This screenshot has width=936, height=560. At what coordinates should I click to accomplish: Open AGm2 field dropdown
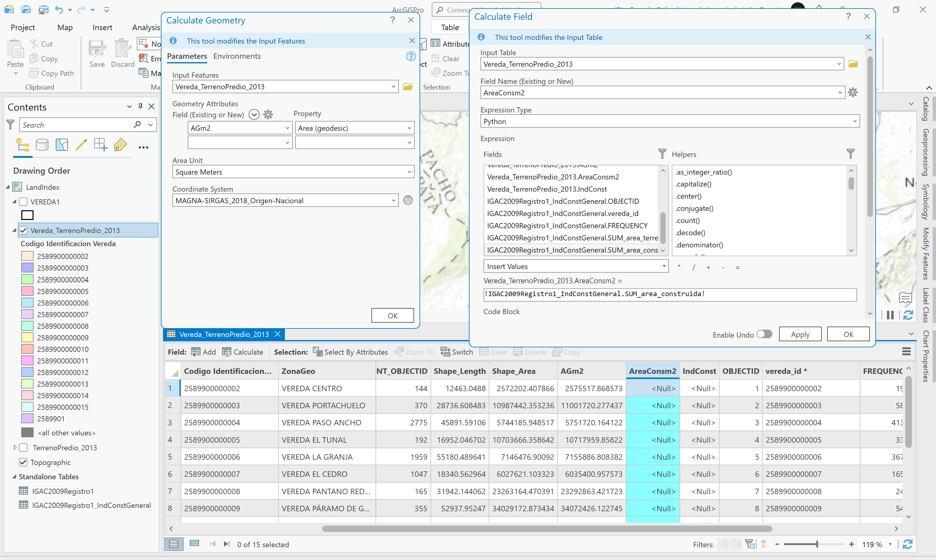288,128
